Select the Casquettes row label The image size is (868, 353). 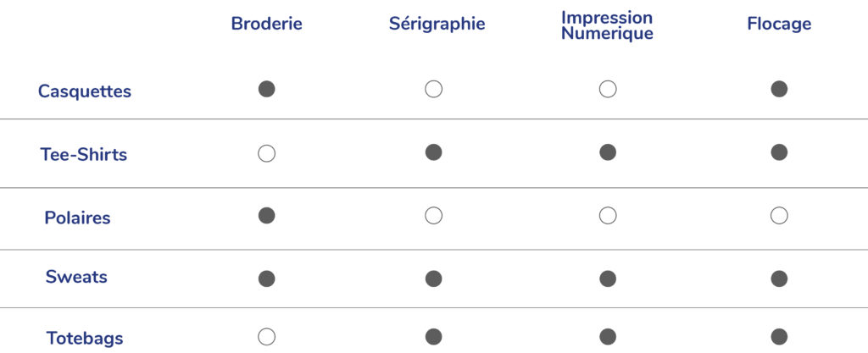point(85,91)
